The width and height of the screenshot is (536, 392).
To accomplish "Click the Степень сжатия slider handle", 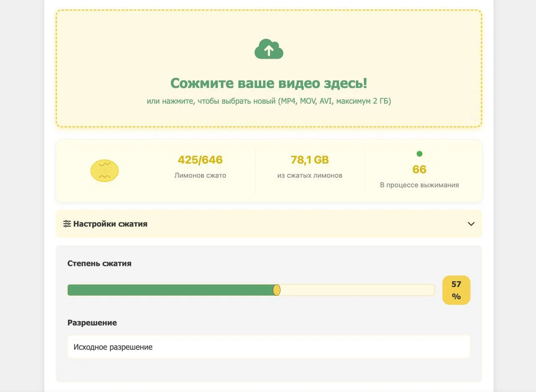I will (276, 290).
